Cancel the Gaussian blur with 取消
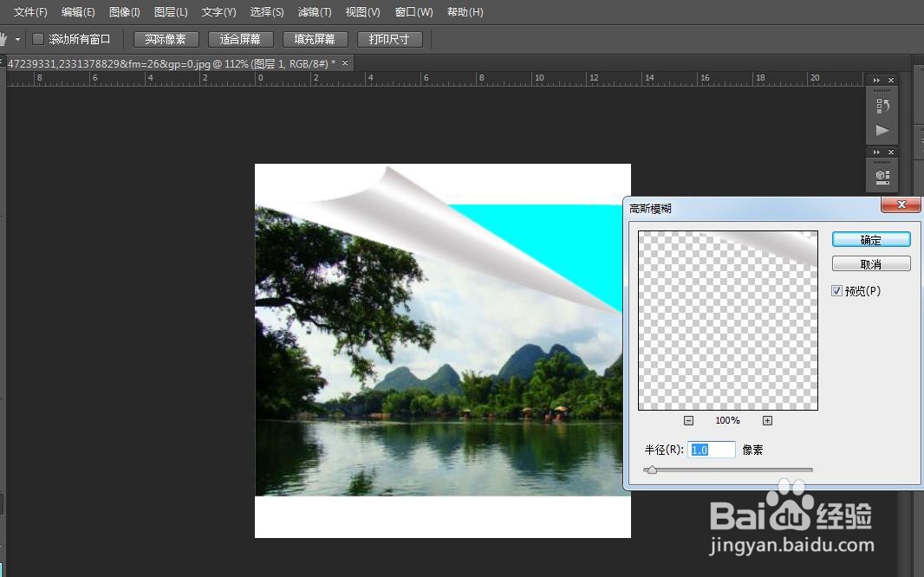Image resolution: width=924 pixels, height=577 pixels. (871, 263)
